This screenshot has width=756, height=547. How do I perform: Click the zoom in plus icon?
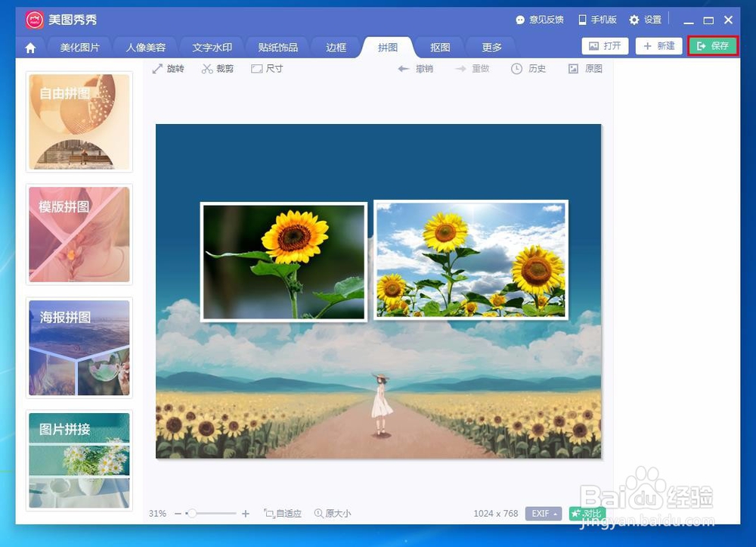(246, 514)
